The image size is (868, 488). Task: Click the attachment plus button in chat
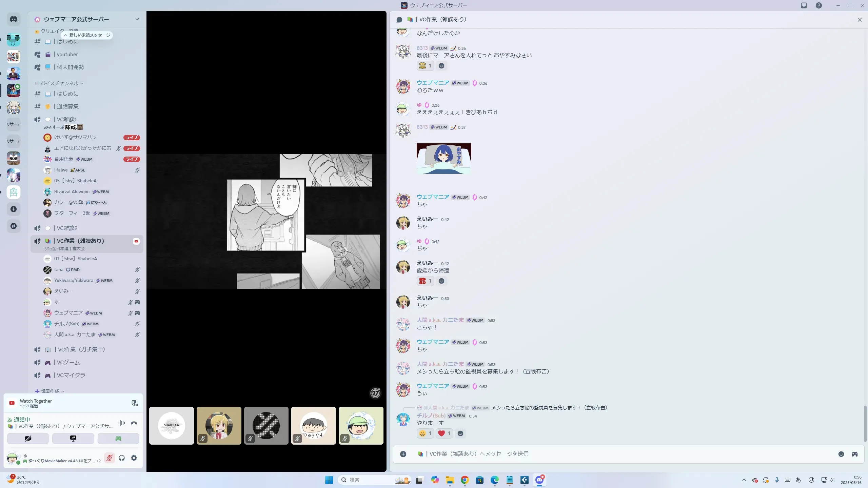(403, 454)
